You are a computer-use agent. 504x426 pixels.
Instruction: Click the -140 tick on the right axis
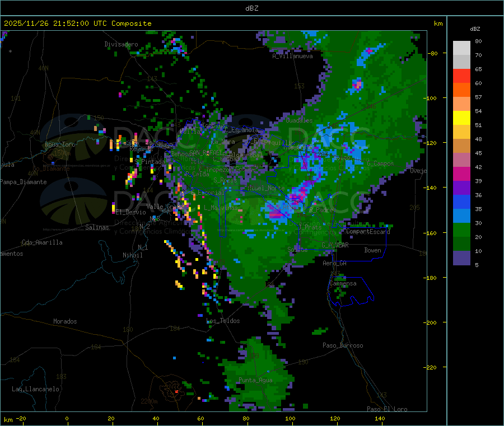tap(430, 188)
